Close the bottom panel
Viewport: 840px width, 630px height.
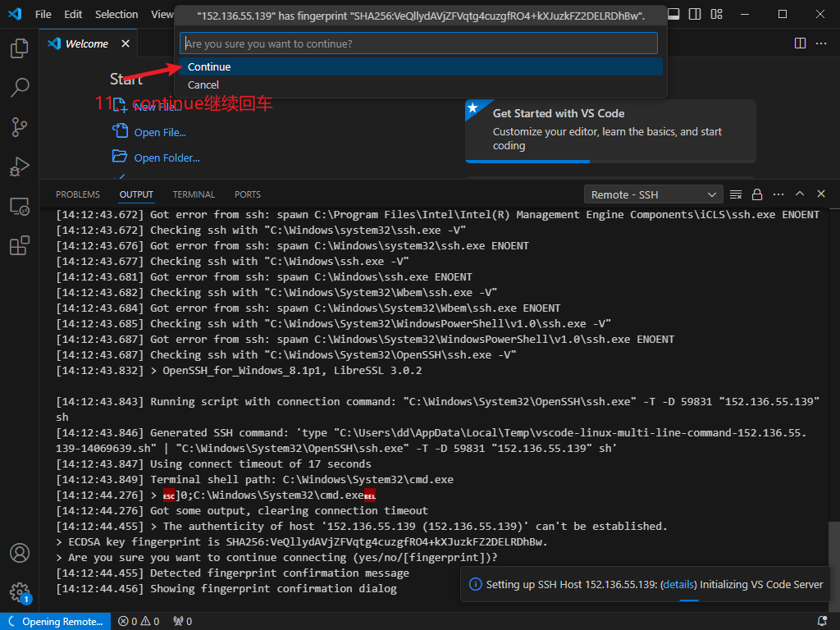820,194
